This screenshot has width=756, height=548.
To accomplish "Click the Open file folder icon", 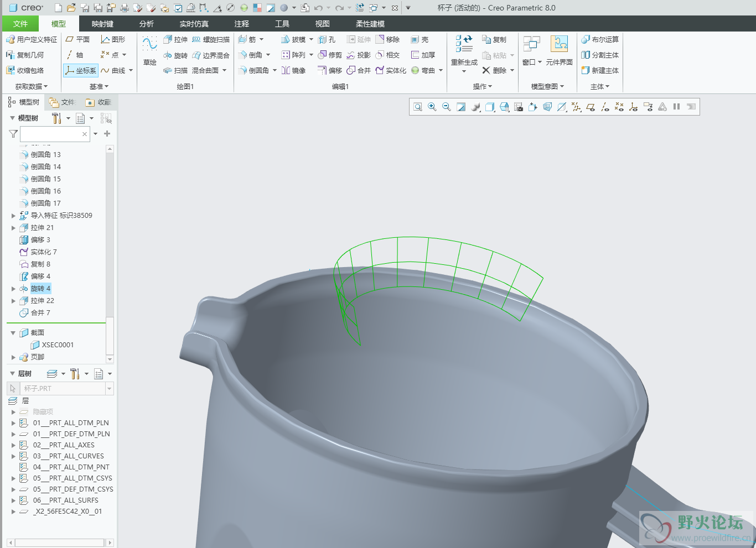I will [x=71, y=8].
